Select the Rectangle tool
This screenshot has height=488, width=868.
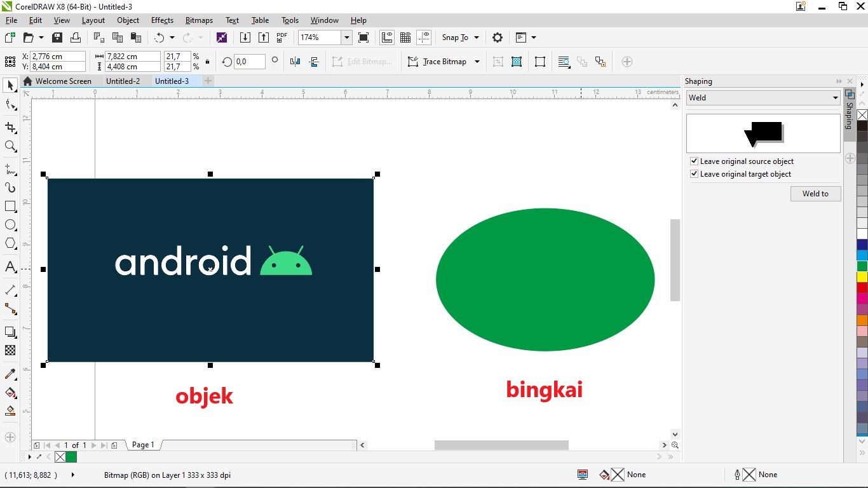click(10, 207)
